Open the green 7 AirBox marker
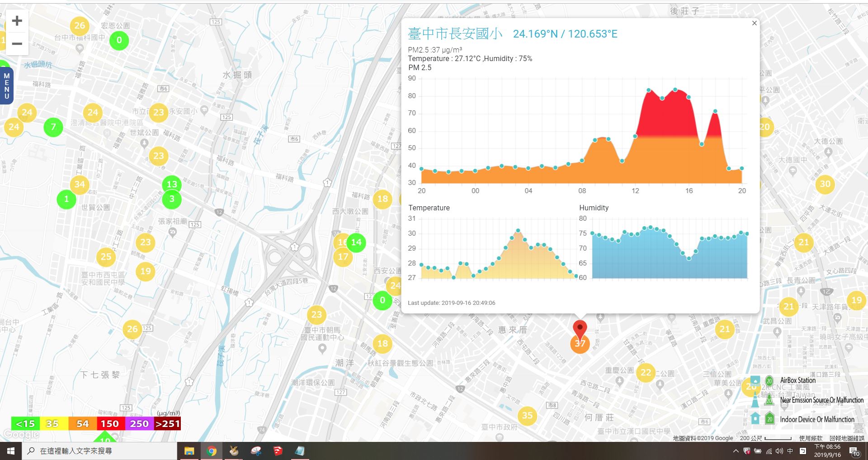The image size is (868, 460). pyautogui.click(x=53, y=127)
